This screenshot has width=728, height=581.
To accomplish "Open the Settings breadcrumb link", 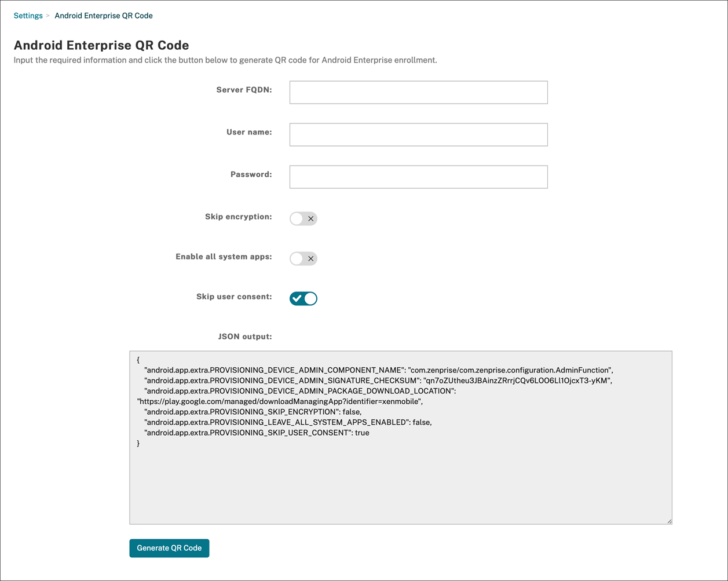I will [28, 15].
